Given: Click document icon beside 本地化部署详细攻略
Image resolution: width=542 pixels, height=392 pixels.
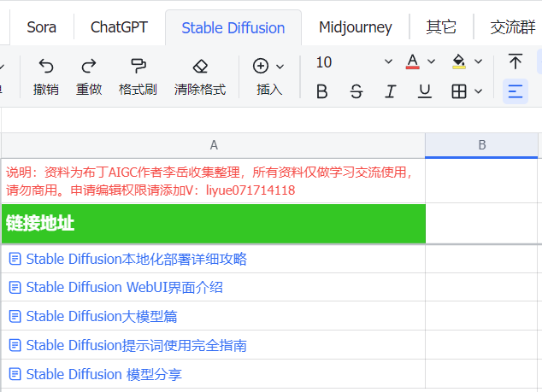Looking at the screenshot, I should coord(15,259).
